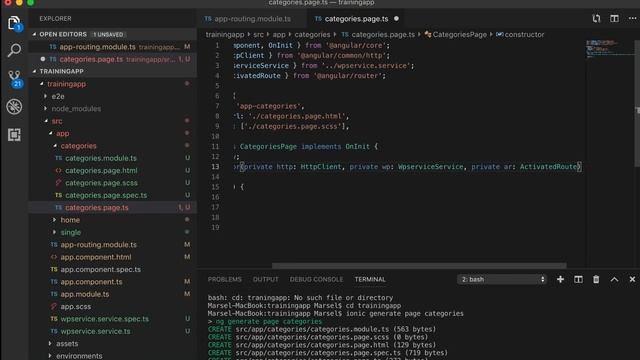
Task: Select the categories.page.ts editor tab
Action: (x=357, y=19)
